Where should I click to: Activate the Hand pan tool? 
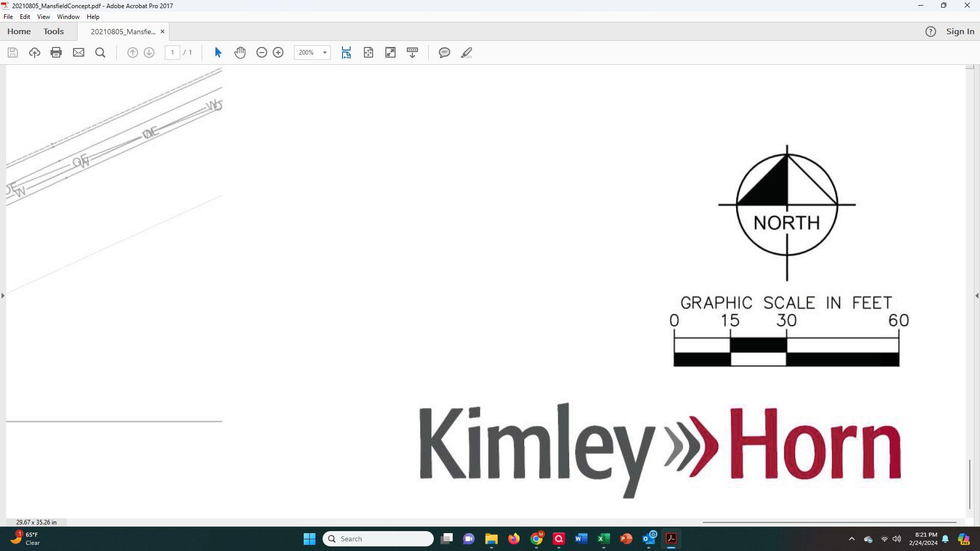pos(240,53)
